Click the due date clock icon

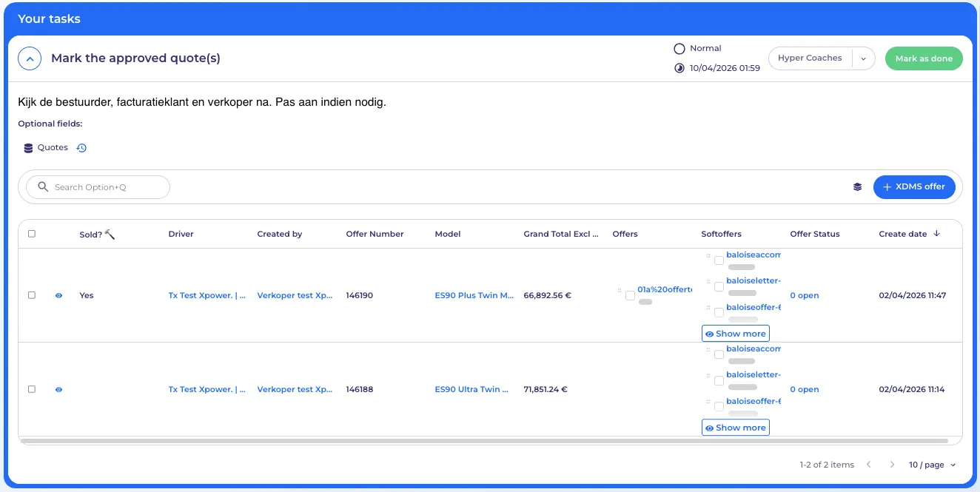679,68
